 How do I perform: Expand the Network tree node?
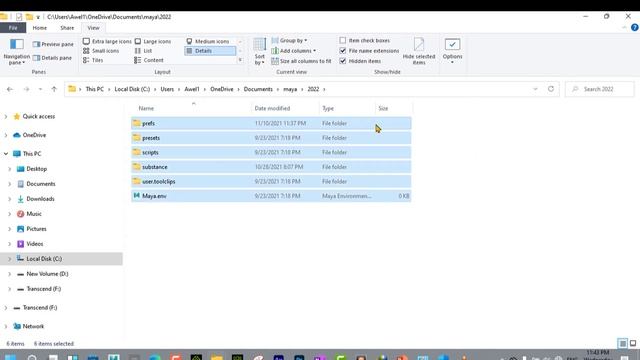(6, 327)
